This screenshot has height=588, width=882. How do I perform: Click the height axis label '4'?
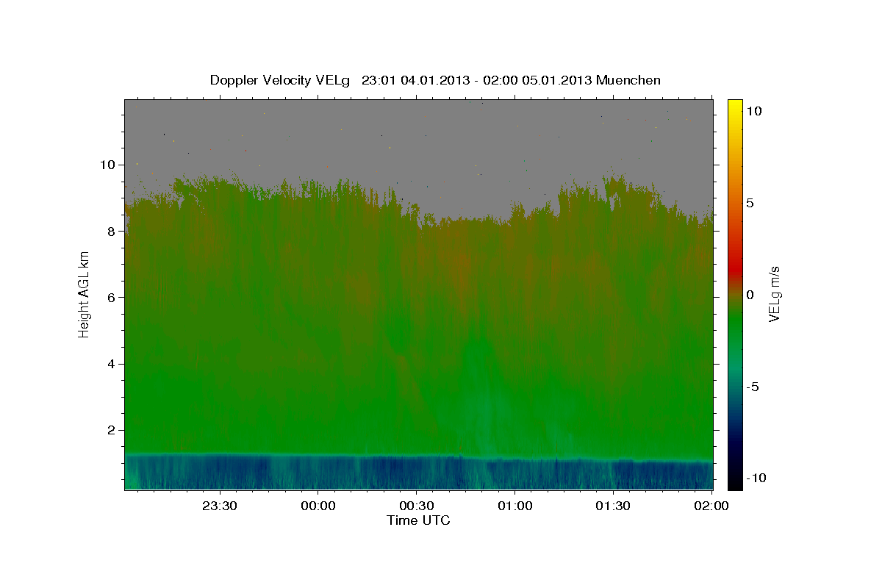tap(112, 364)
